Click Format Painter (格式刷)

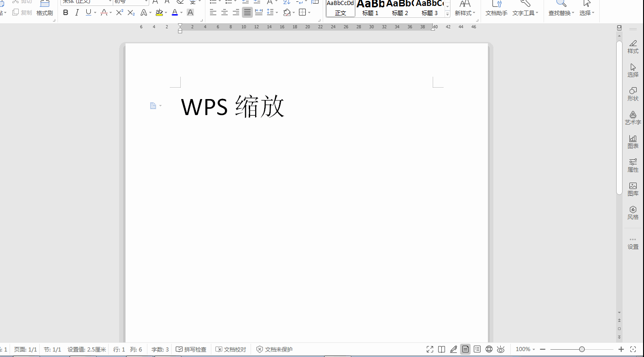45,9
